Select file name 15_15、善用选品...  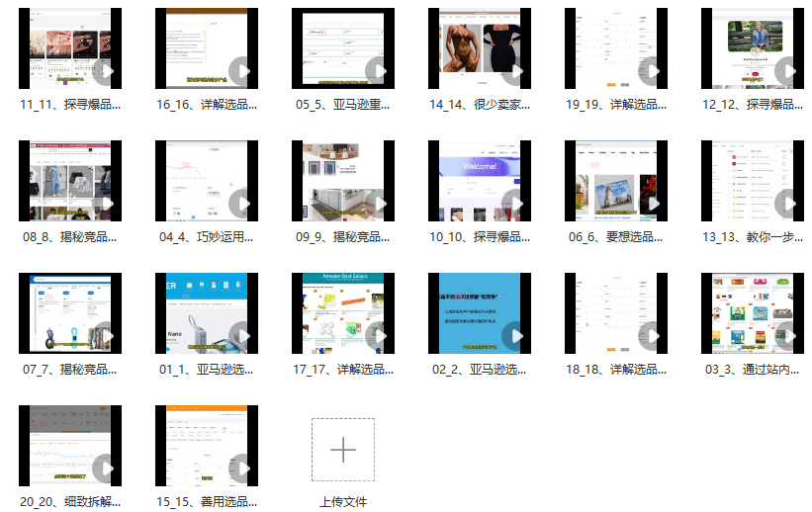pyautogui.click(x=207, y=502)
